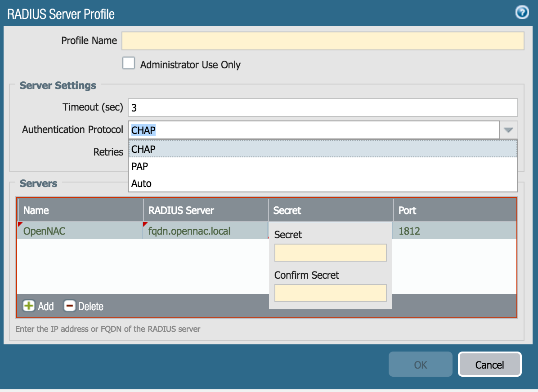Viewport: 538px width, 392px height.
Task: Click the red minus Delete icon
Action: coord(70,306)
